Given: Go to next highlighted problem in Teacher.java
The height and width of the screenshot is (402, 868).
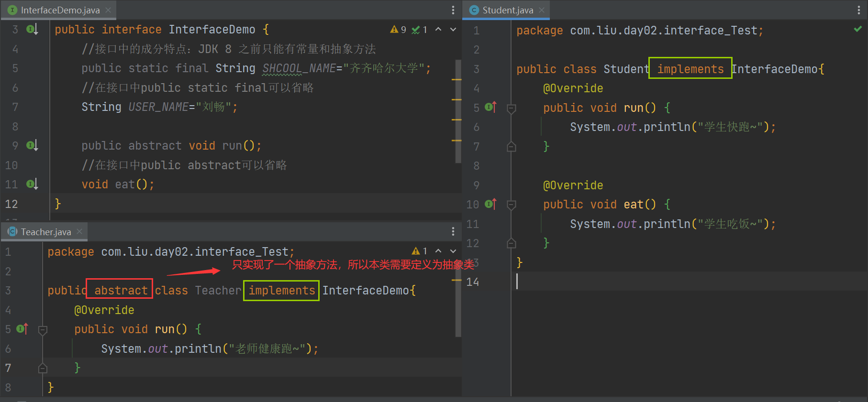Looking at the screenshot, I should point(453,251).
